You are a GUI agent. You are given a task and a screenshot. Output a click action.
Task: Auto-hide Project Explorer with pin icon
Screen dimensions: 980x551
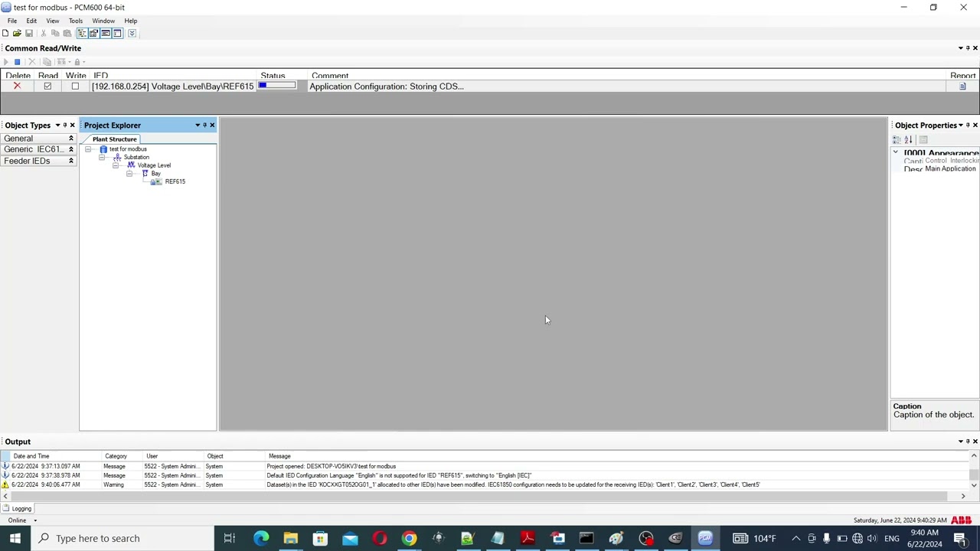pos(205,125)
